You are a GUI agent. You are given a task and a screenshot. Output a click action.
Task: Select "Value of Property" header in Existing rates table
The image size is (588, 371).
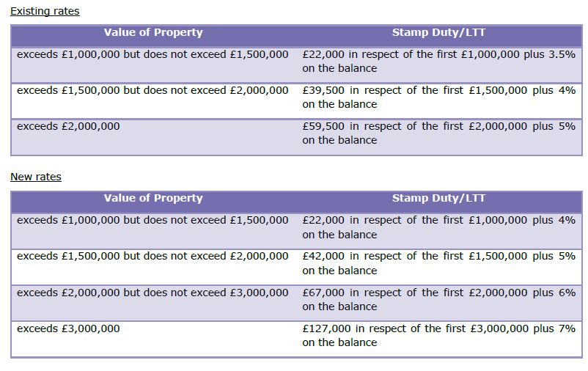point(153,32)
